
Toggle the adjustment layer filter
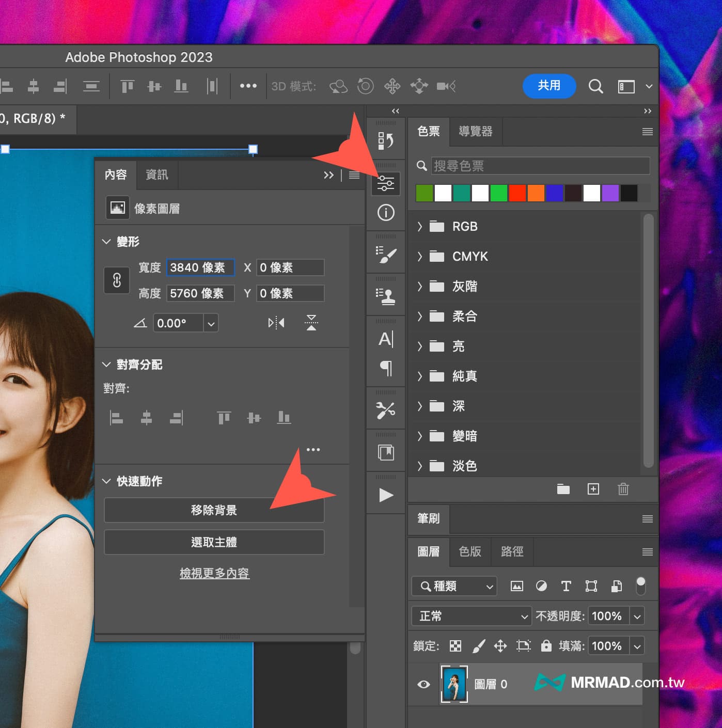coord(541,586)
